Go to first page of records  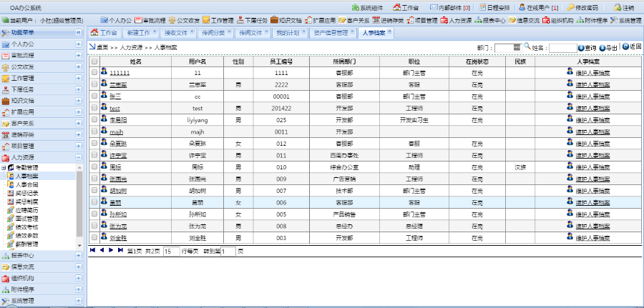[x=92, y=250]
